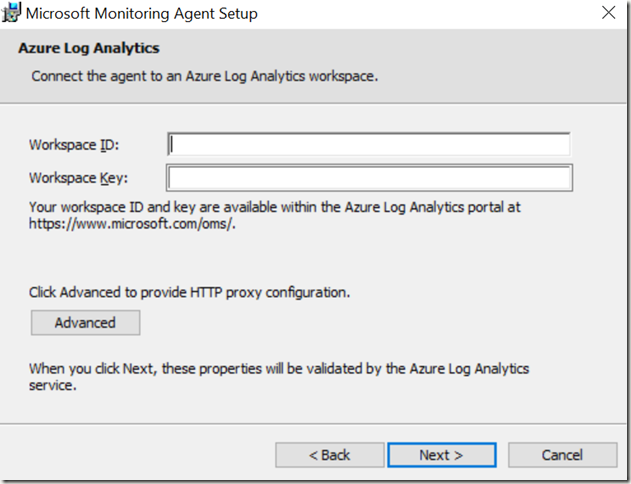Click the separator line above wizard buttons
The width and height of the screenshot is (631, 484).
pyautogui.click(x=313, y=424)
